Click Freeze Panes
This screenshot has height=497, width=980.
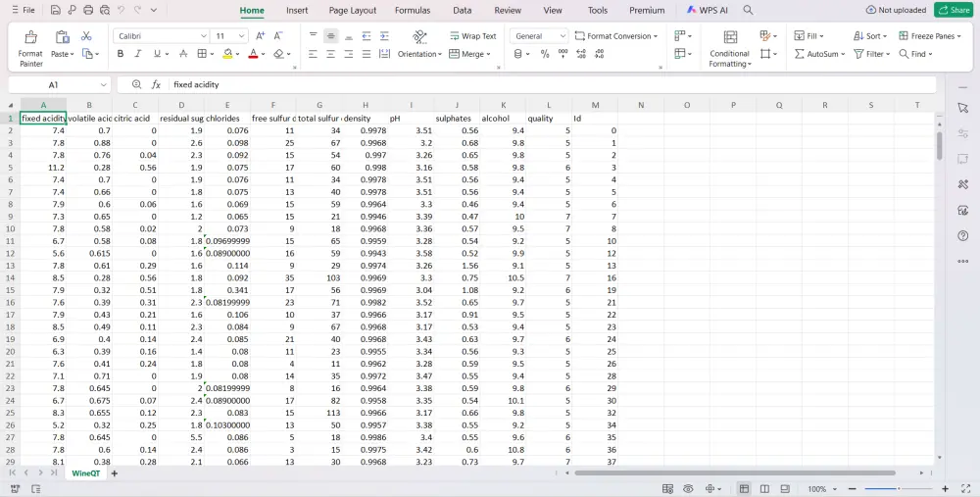[929, 35]
